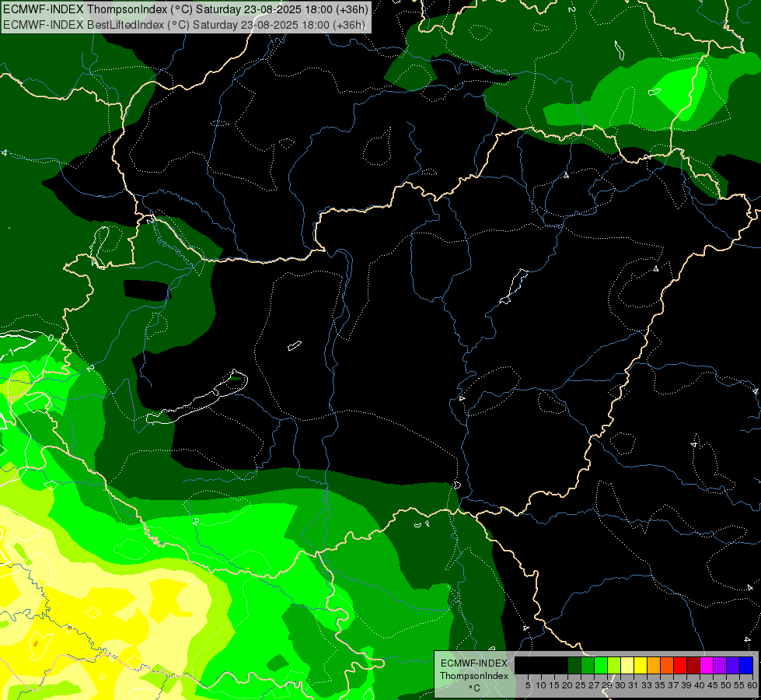
Task: Click legend scale value '37'
Action: pos(673,685)
